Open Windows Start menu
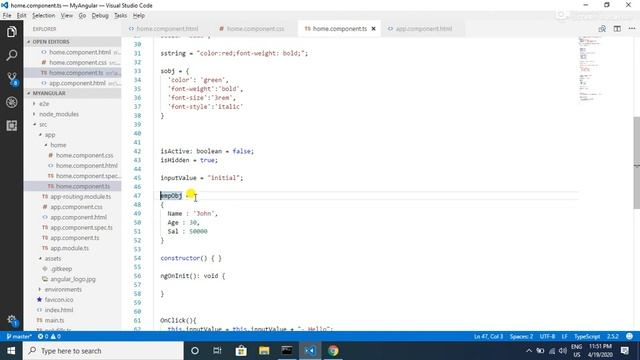The image size is (640, 360). [x=11, y=351]
